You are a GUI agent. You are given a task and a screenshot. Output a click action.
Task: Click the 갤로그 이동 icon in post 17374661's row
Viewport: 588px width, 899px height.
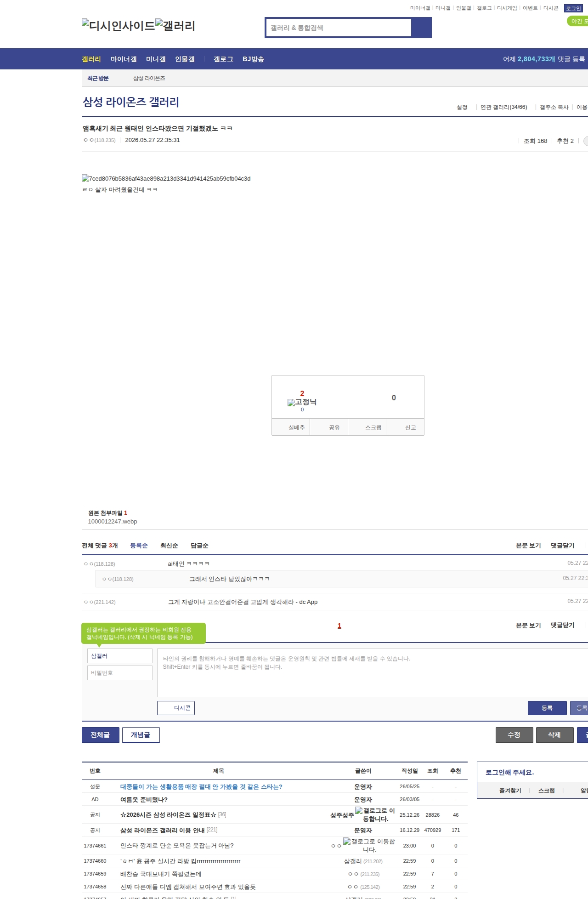click(369, 845)
